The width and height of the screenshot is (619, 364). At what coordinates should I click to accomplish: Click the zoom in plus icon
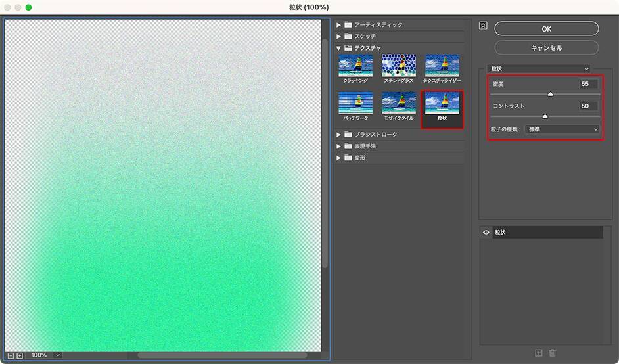19,355
